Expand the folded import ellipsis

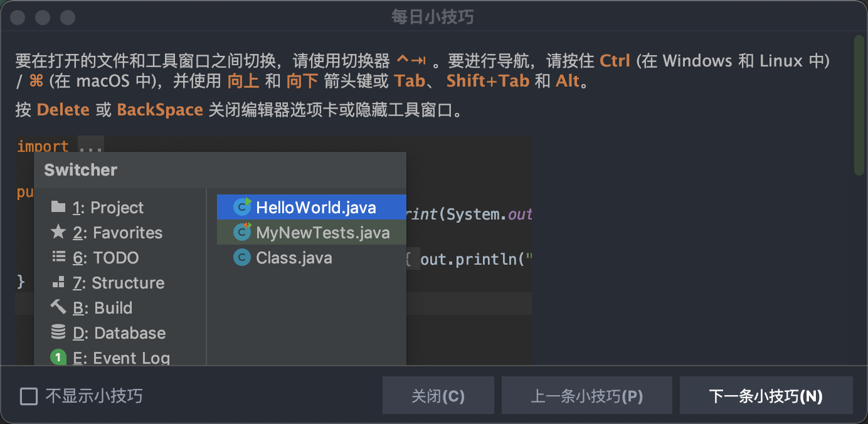pos(91,147)
